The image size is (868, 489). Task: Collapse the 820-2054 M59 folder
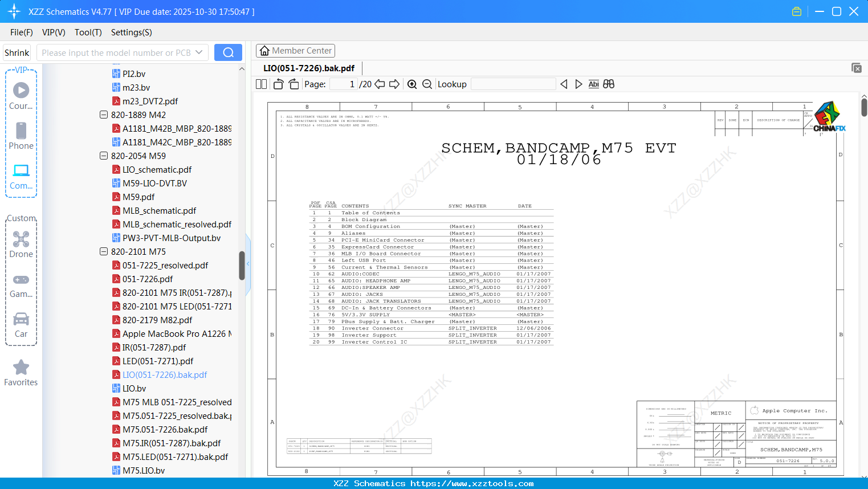(x=104, y=156)
